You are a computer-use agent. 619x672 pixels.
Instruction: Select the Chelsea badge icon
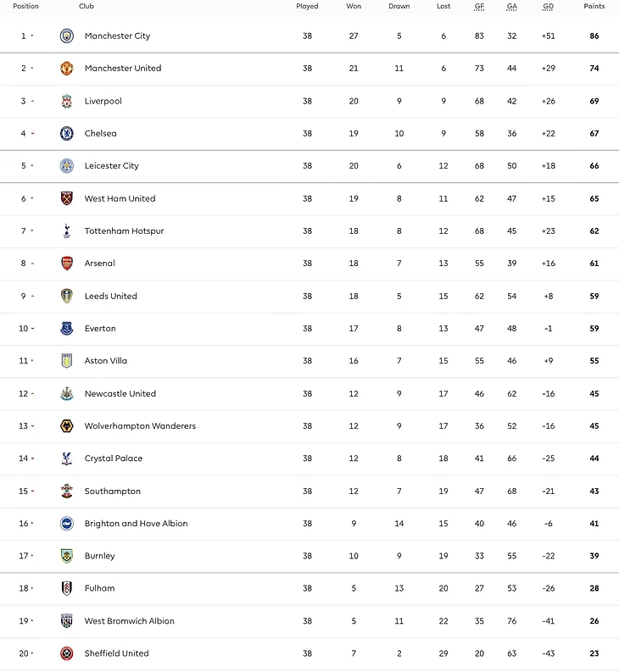click(67, 133)
